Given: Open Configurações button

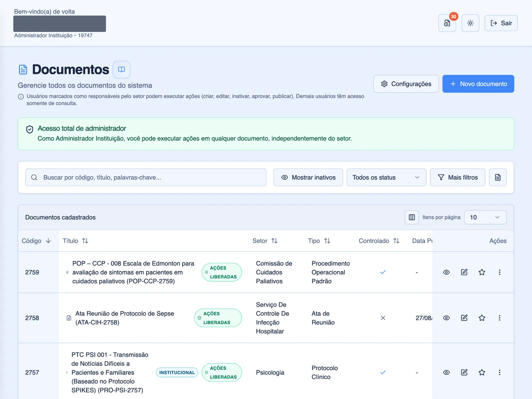Looking at the screenshot, I should click(x=406, y=84).
